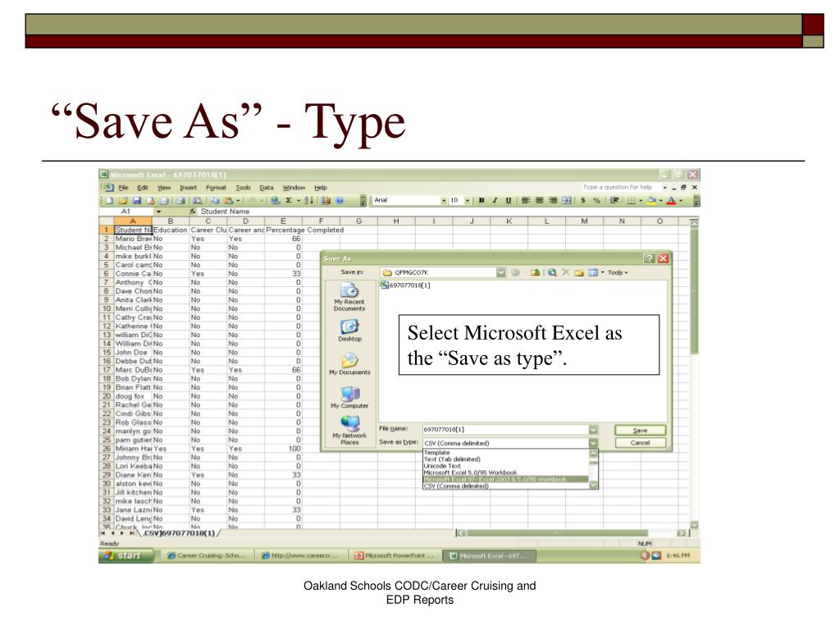The width and height of the screenshot is (840, 630).
Task: Click the Save As dialog help button
Action: click(650, 258)
